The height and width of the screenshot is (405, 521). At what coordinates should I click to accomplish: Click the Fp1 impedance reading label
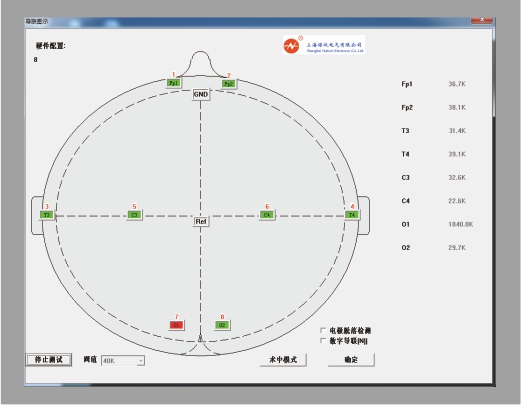click(407, 84)
